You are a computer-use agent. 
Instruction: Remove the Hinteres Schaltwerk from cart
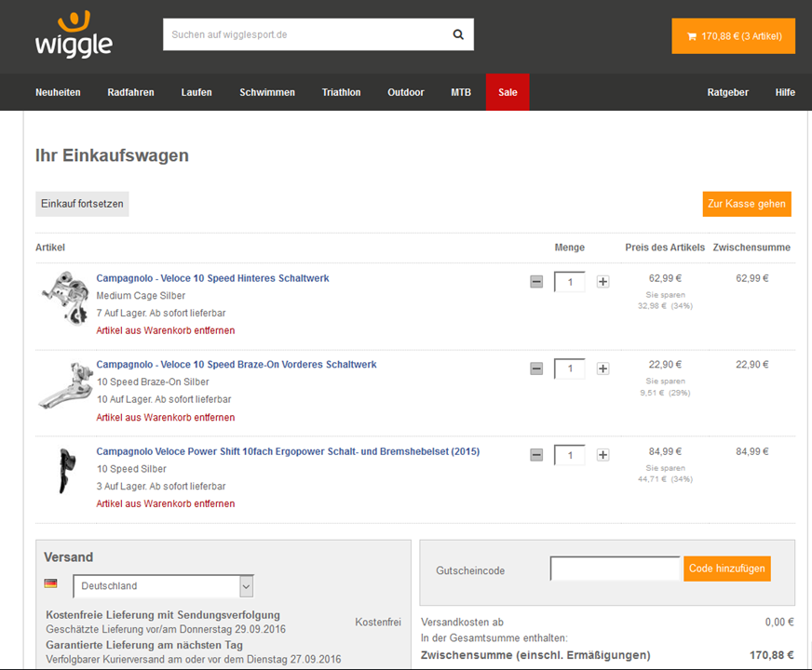point(166,330)
